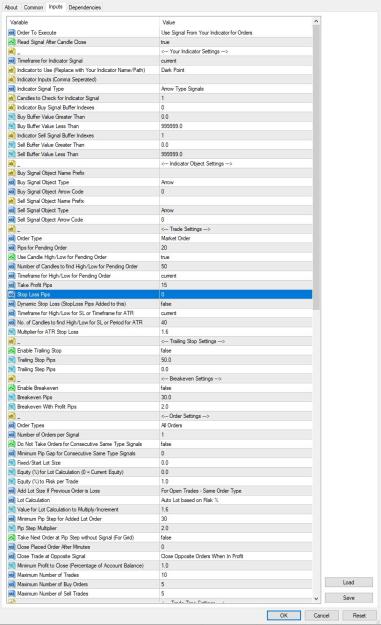Edit the highlighted Stop Loss Pips value
The image size is (381, 625).
point(236,295)
